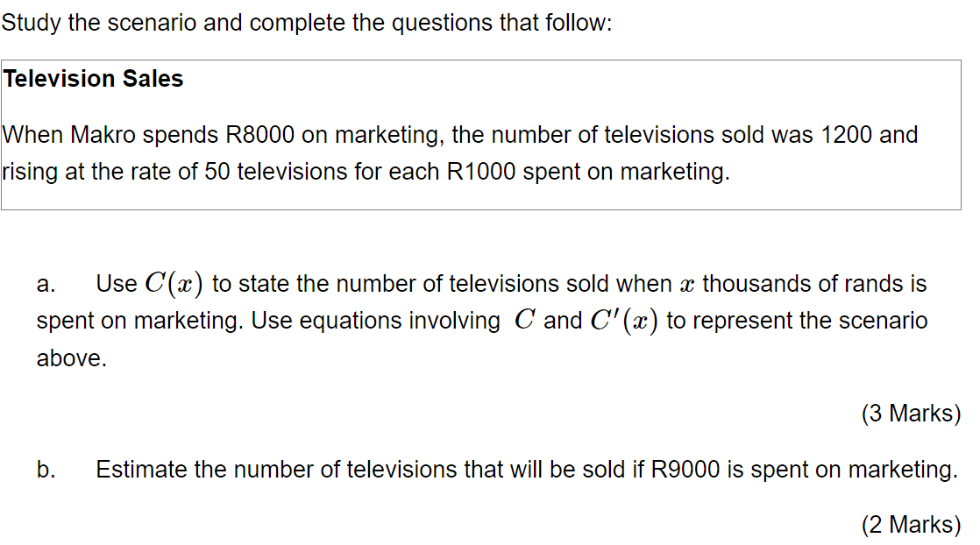Click the italic x before "thousands of rands"
The height and width of the screenshot is (545, 980).
[687, 285]
